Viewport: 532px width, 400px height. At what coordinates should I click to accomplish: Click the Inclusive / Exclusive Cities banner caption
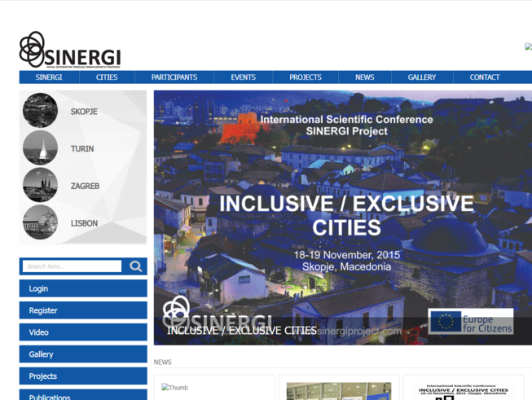click(x=241, y=331)
